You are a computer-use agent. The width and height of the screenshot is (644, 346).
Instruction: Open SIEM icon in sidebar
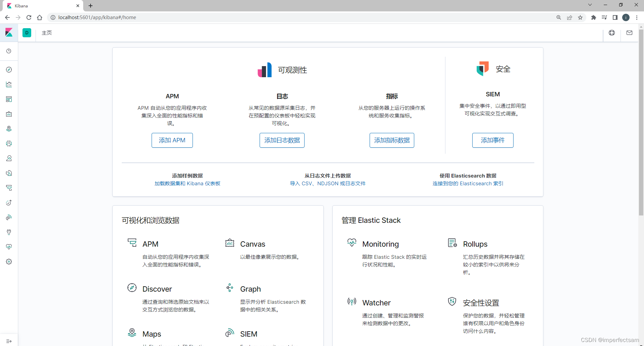pos(9,217)
